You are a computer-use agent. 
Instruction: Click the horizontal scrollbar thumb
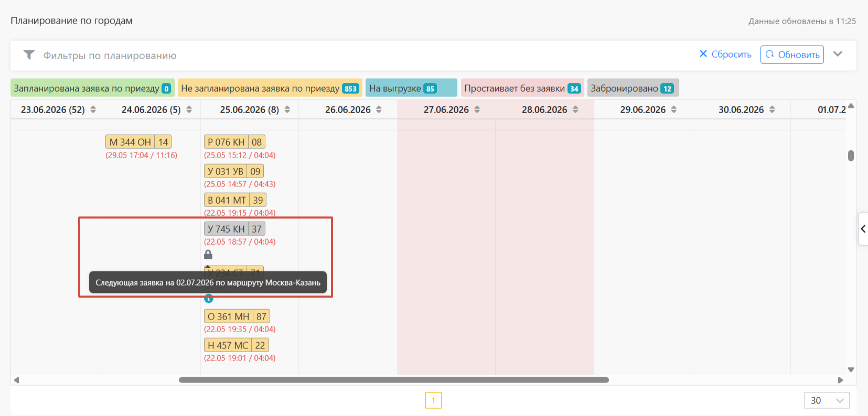pyautogui.click(x=393, y=380)
